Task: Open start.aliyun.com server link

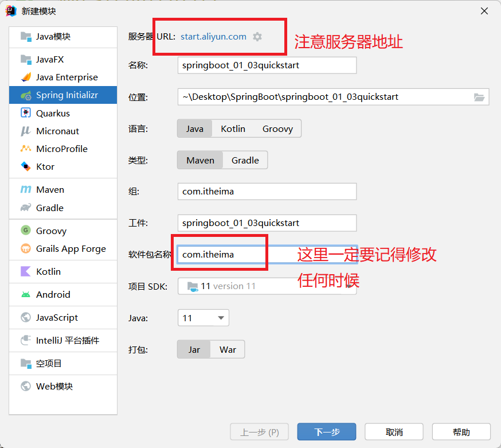Action: click(213, 37)
